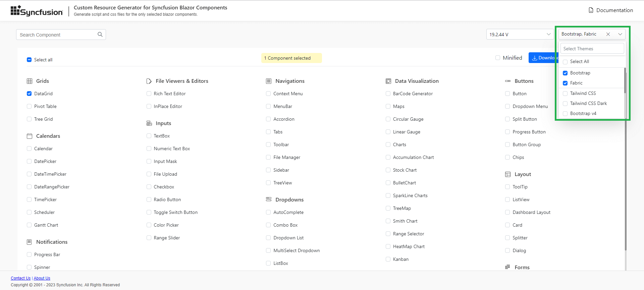Check the Scheduler checkbox

click(29, 212)
